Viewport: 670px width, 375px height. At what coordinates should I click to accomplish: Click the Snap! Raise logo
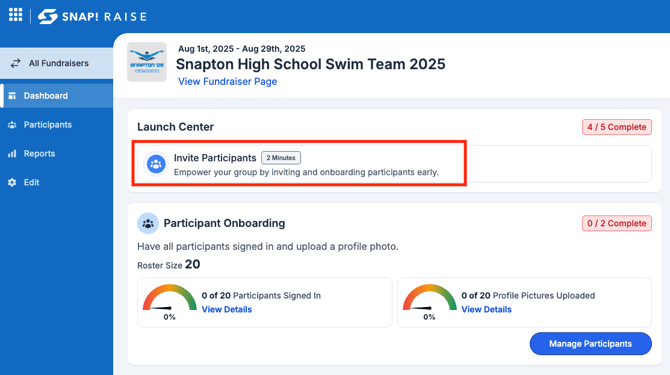[x=92, y=16]
